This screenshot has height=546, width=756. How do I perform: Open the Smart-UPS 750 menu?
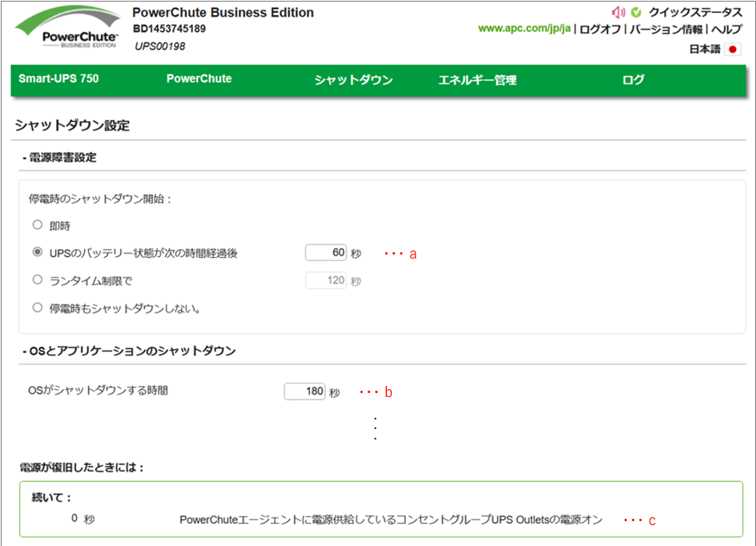pos(58,79)
